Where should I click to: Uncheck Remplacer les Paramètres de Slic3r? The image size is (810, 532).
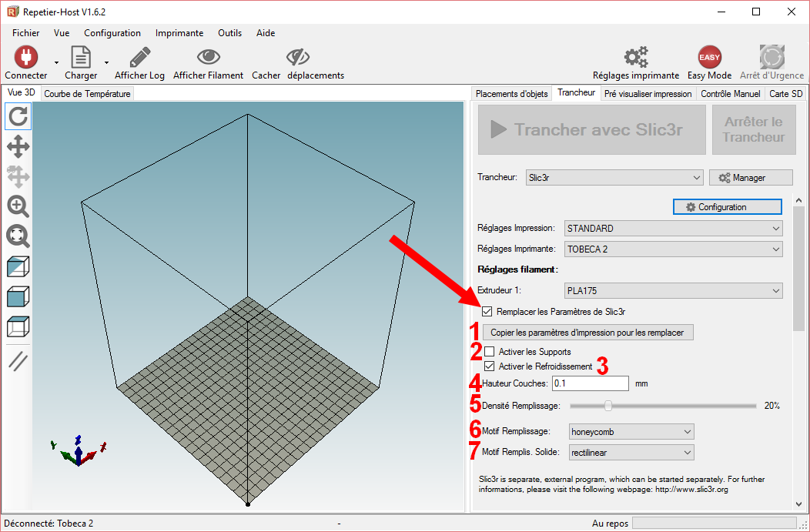[x=487, y=312]
